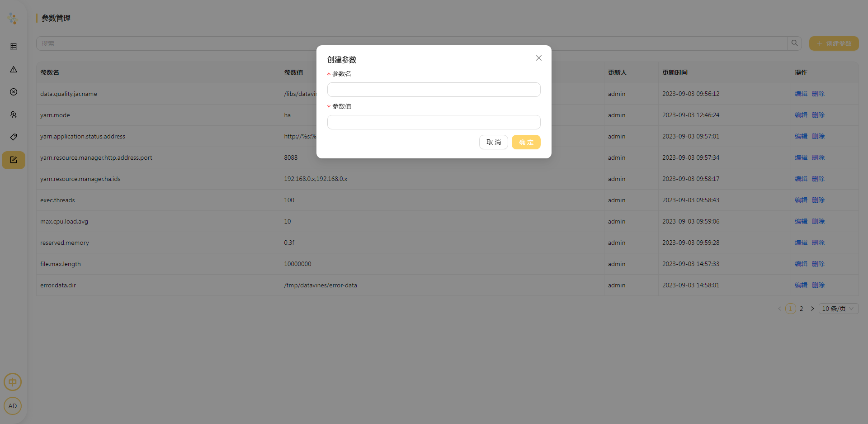Click 编辑 for max.cpu.load.avg
The width and height of the screenshot is (868, 424).
pyautogui.click(x=801, y=221)
